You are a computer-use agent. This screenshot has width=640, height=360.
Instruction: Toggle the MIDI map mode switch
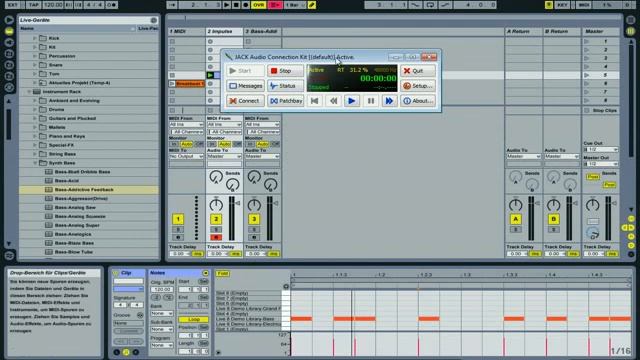coord(584,5)
